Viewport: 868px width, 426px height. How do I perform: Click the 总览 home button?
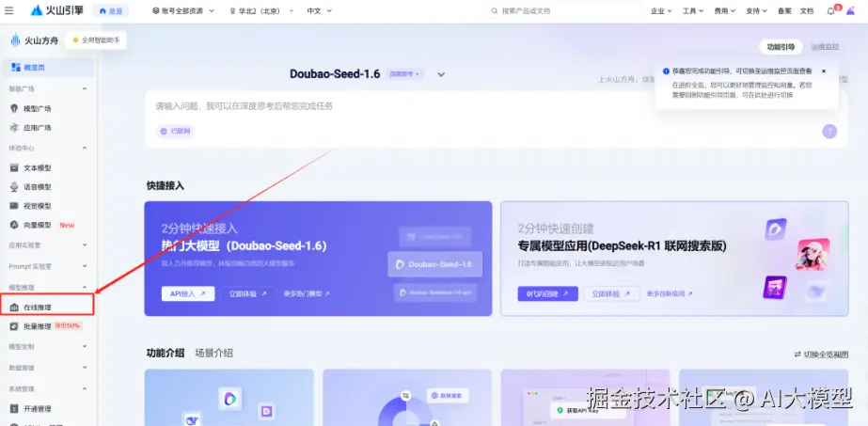111,10
